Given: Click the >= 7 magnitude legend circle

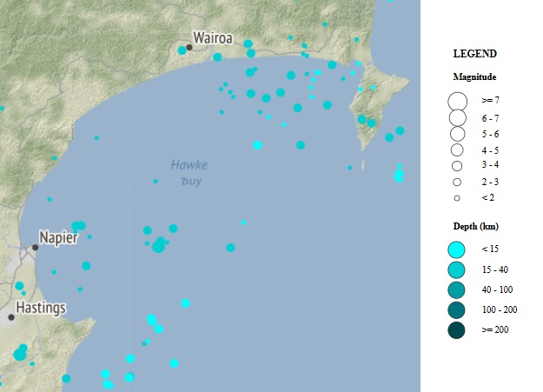Looking at the screenshot, I should 458,102.
